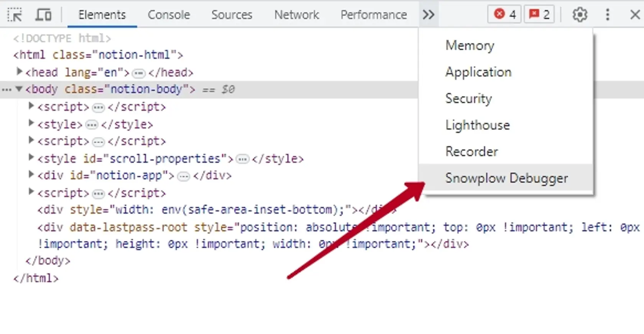Open the three-dot customize DevTools menu
Viewport: 644px width, 334px height.
point(608,15)
